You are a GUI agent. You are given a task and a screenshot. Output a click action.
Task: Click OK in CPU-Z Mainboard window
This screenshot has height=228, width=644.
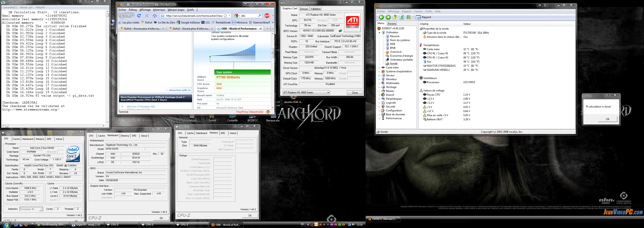(161, 218)
